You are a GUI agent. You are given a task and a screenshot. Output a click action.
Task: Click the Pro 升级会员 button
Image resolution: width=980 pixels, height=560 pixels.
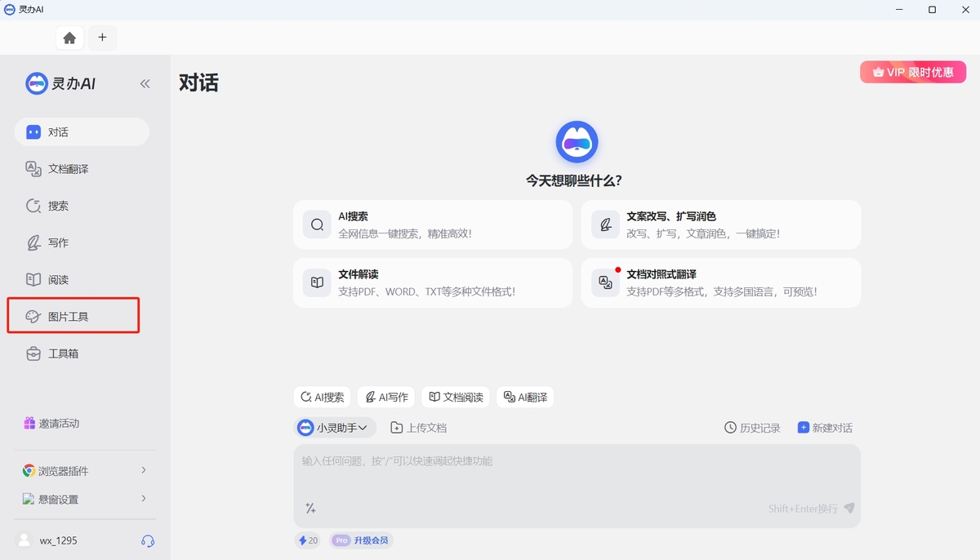(361, 540)
